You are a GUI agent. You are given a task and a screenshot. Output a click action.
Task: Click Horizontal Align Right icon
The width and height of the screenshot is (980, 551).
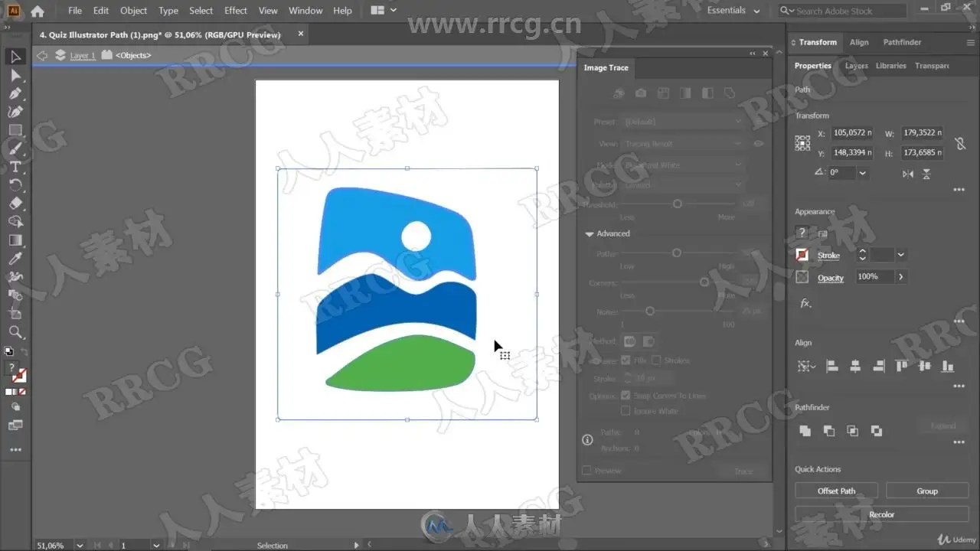coord(879,367)
